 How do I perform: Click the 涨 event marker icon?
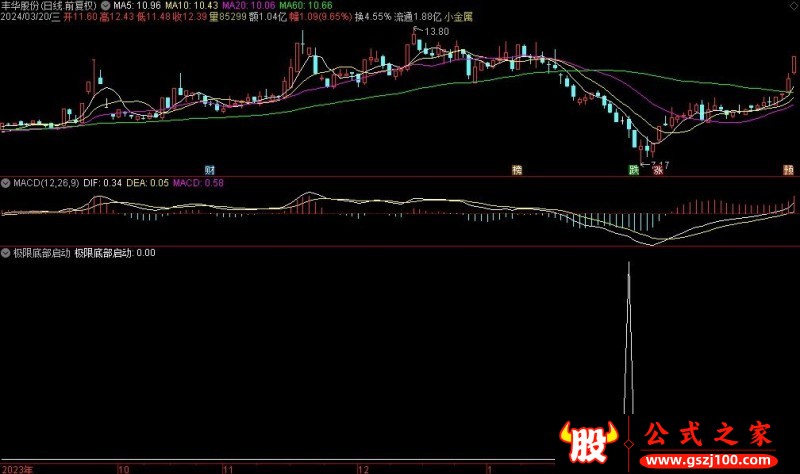(x=658, y=169)
